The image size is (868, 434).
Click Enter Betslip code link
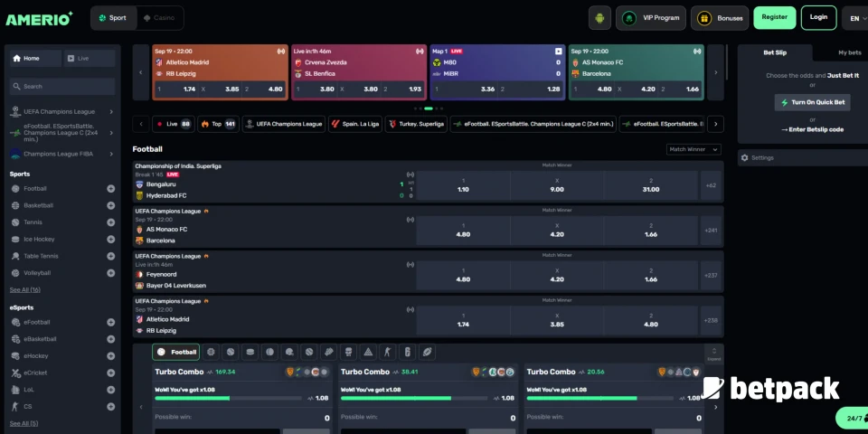(812, 129)
